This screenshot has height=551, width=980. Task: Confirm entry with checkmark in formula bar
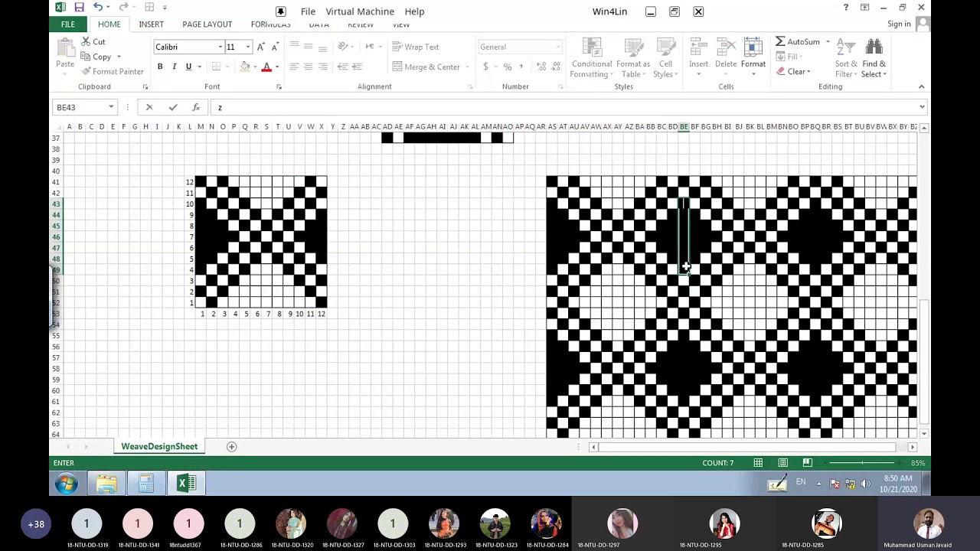173,107
